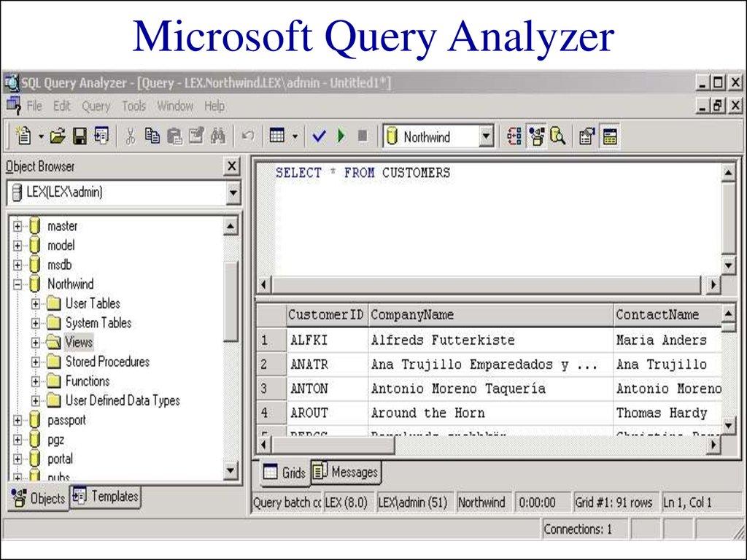Execute the query with the green arrow
This screenshot has width=747, height=560.
pyautogui.click(x=341, y=136)
